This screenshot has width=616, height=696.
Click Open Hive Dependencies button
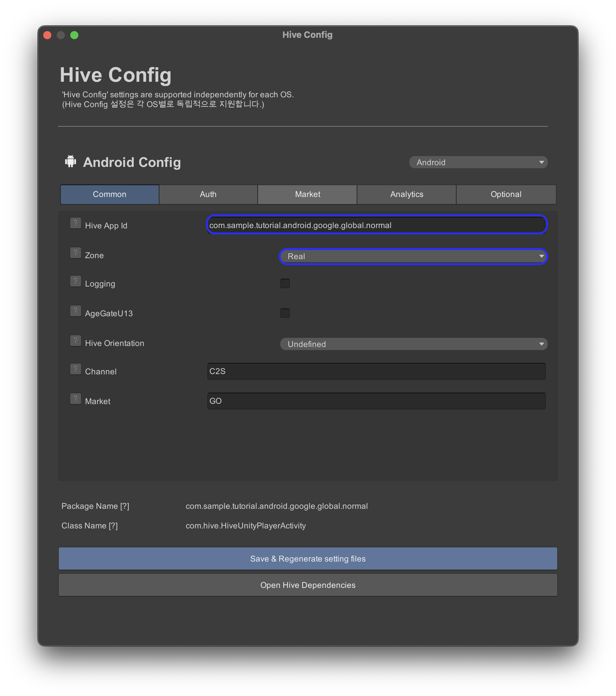[308, 585]
